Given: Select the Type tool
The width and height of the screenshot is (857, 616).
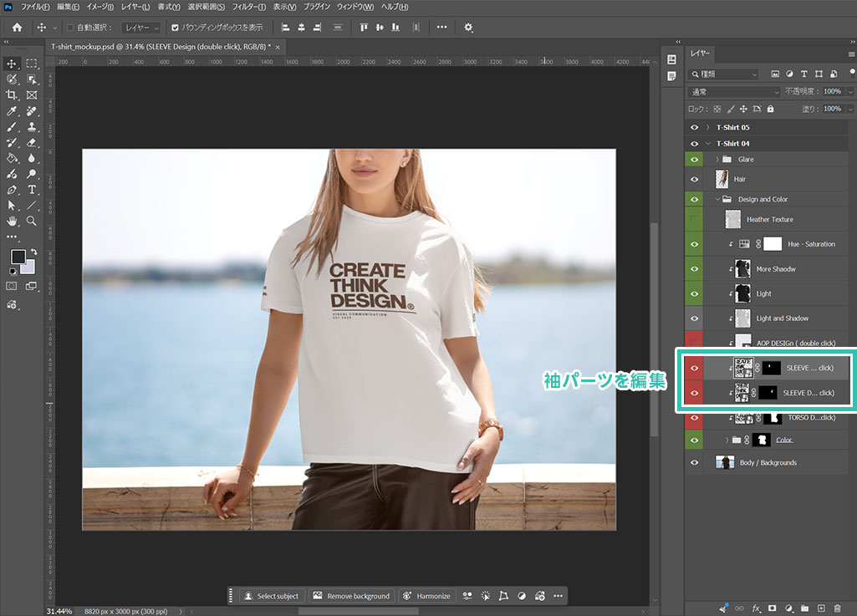Looking at the screenshot, I should (x=32, y=190).
